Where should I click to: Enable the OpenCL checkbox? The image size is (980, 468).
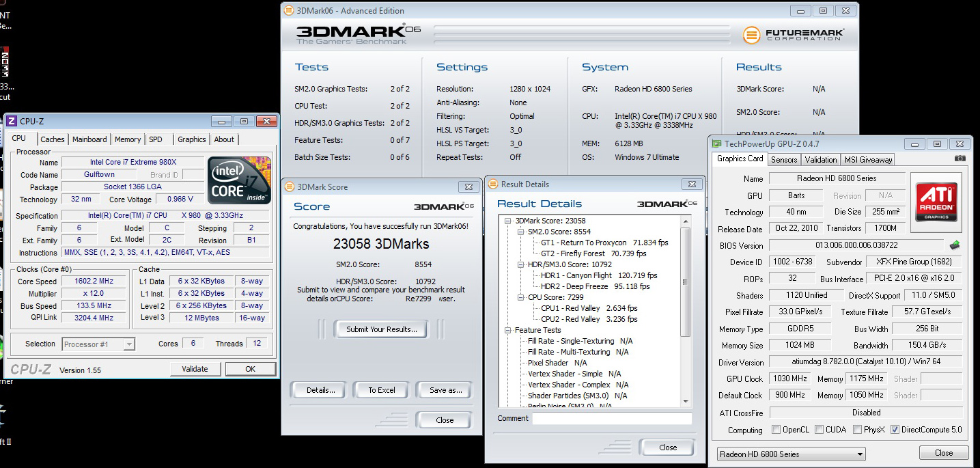click(x=776, y=430)
